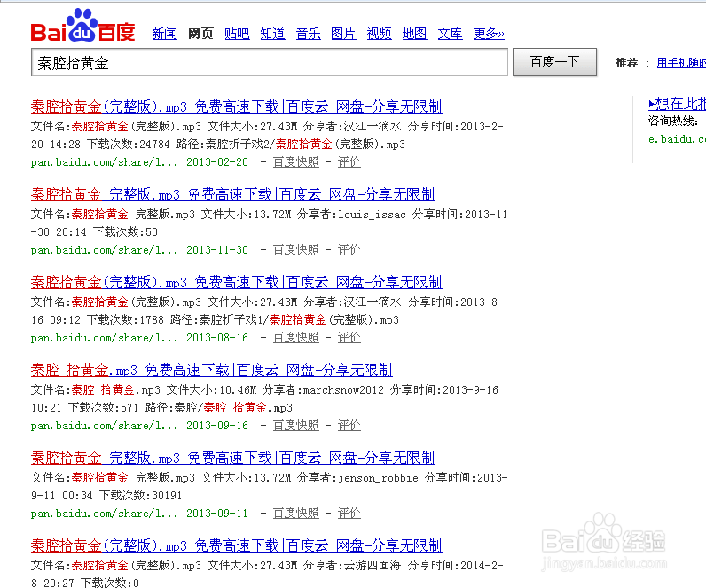Open 百度快照 for the 2013-09-16 result
706x588 pixels.
pyautogui.click(x=296, y=426)
